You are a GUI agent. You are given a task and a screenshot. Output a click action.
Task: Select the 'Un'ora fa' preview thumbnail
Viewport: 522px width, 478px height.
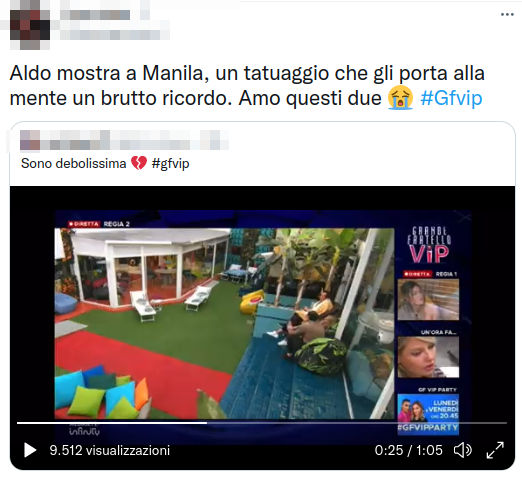pos(428,357)
